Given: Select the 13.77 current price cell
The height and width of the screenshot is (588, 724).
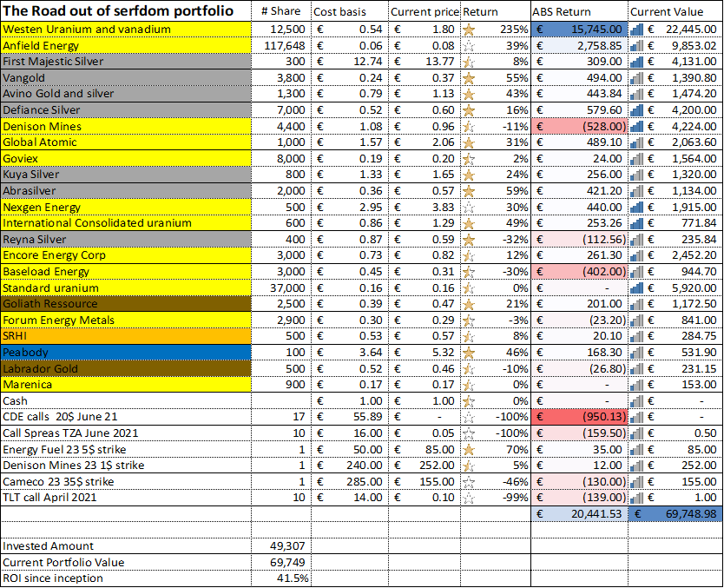Looking at the screenshot, I should (425, 62).
